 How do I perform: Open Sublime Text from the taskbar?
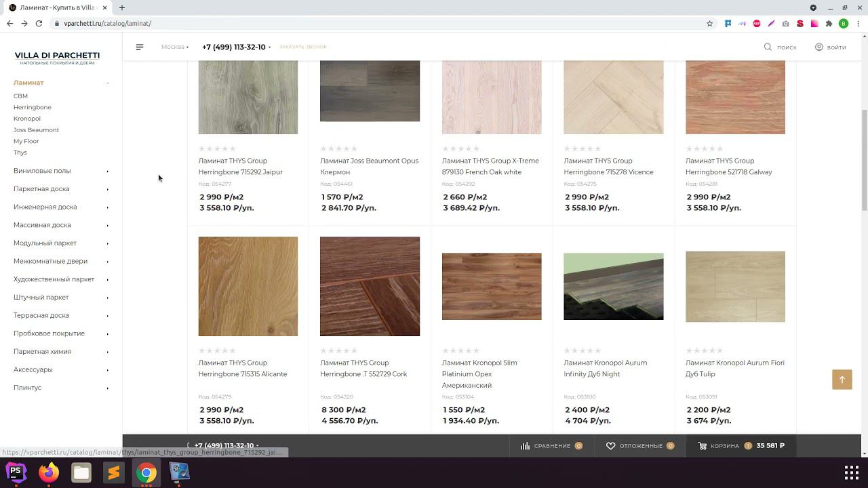click(114, 472)
